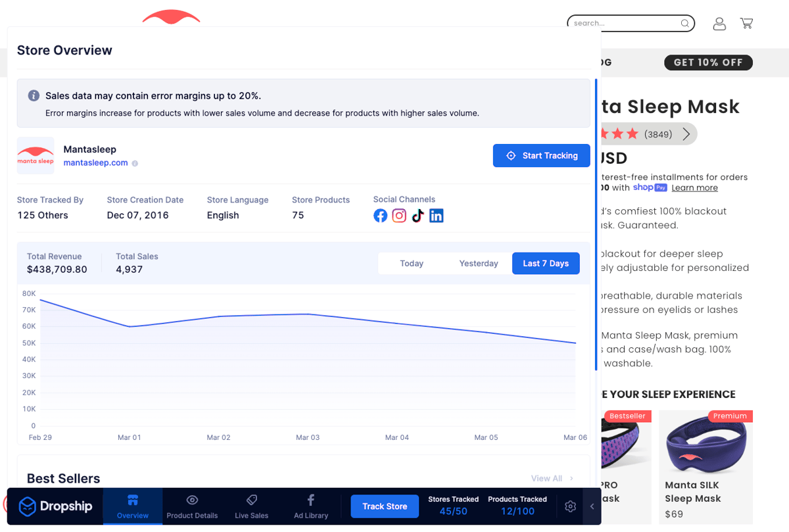Open Dropship settings gear icon
This screenshot has height=532, width=789.
pos(570,506)
